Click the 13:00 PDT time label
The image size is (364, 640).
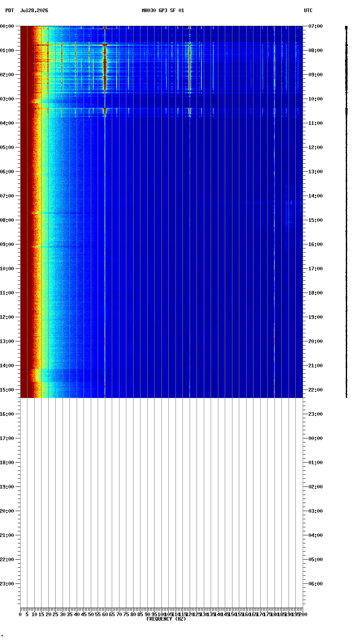pyautogui.click(x=7, y=341)
